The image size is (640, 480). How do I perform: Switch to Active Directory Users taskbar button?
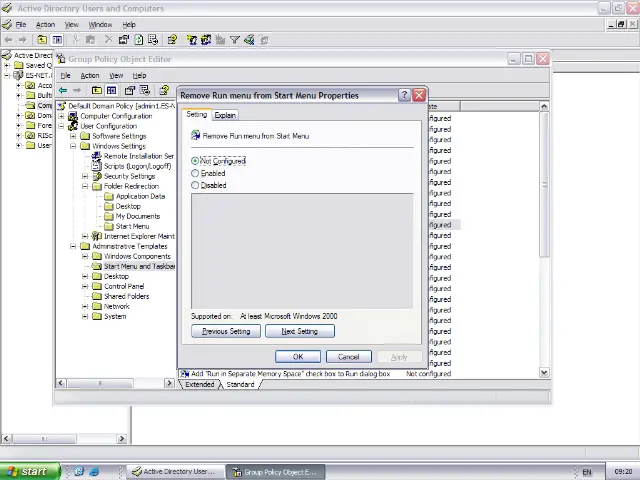click(x=176, y=471)
